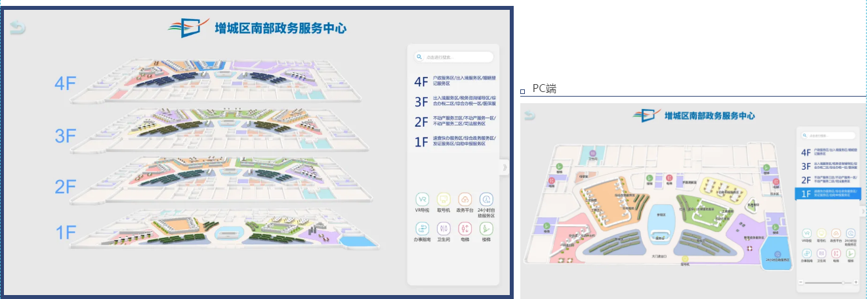Show the 24小时自助服务区 icon in left panel
The image size is (868, 299).
tap(486, 199)
